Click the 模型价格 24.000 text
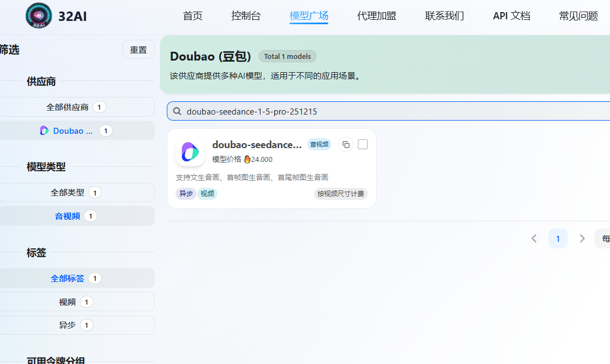The image size is (610, 364). point(242,159)
